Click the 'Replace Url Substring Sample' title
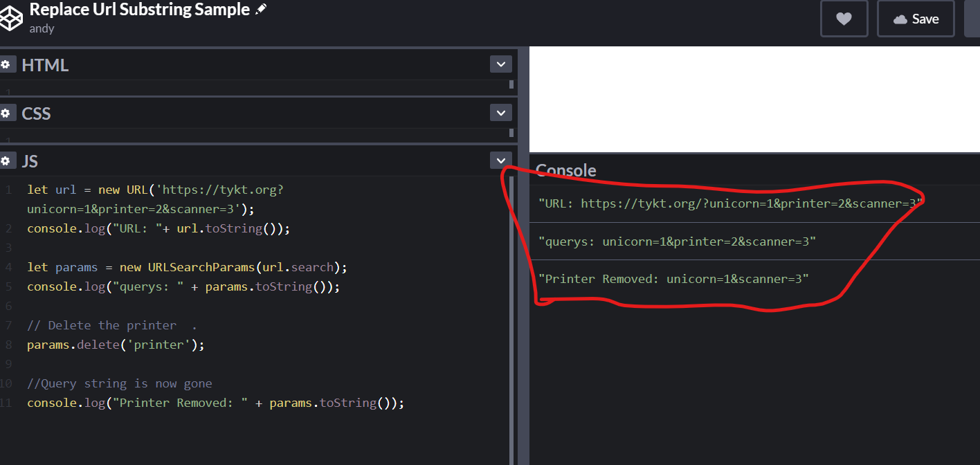 [139, 10]
